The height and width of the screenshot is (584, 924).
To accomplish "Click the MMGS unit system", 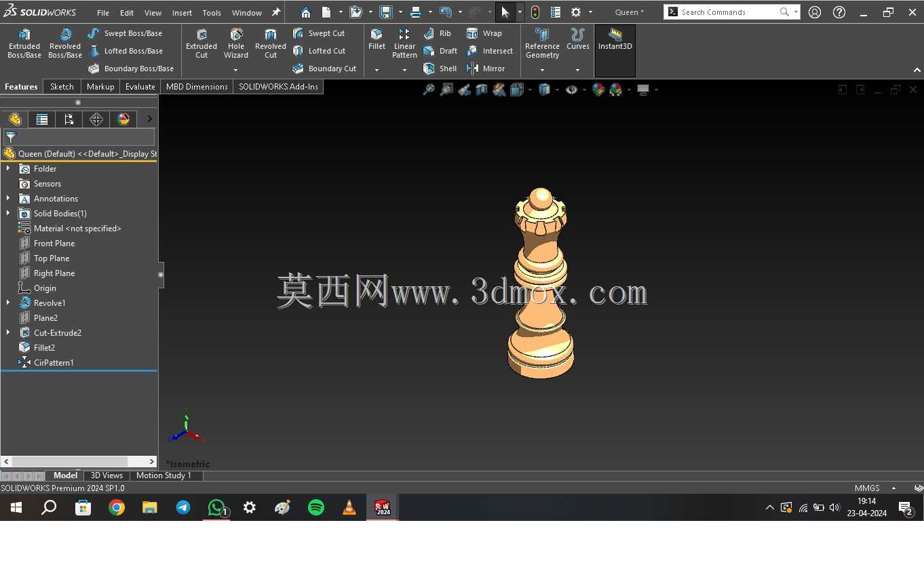I will click(x=867, y=488).
